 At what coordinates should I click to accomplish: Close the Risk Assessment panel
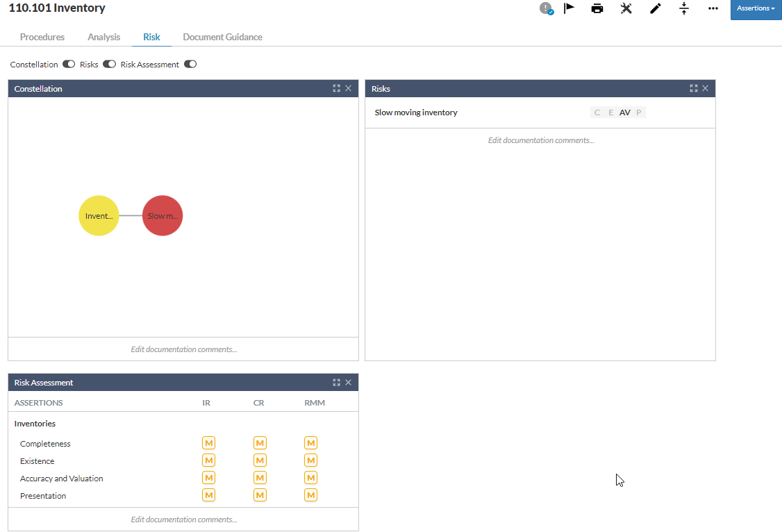349,383
